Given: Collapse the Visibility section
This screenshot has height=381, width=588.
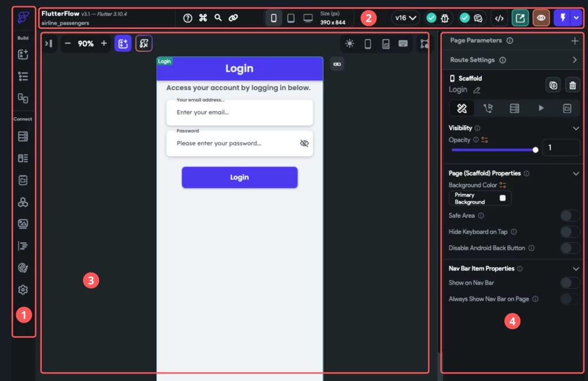Looking at the screenshot, I should pyautogui.click(x=576, y=129).
